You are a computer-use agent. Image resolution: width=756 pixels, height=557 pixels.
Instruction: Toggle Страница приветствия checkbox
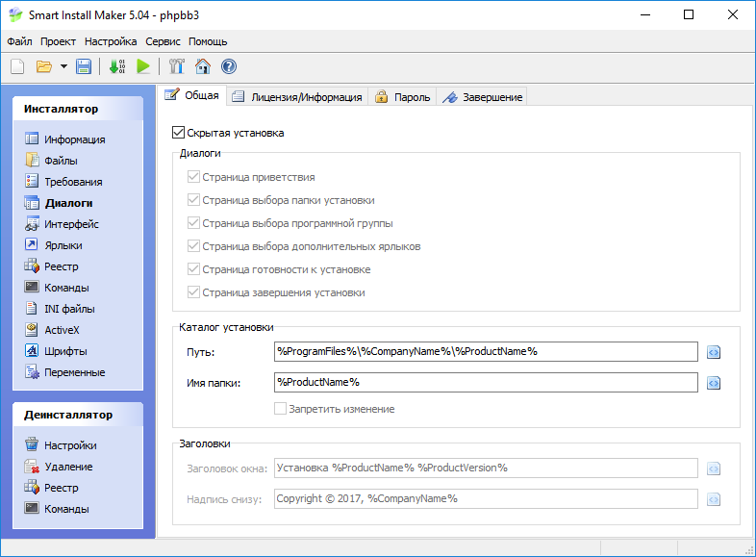point(193,177)
